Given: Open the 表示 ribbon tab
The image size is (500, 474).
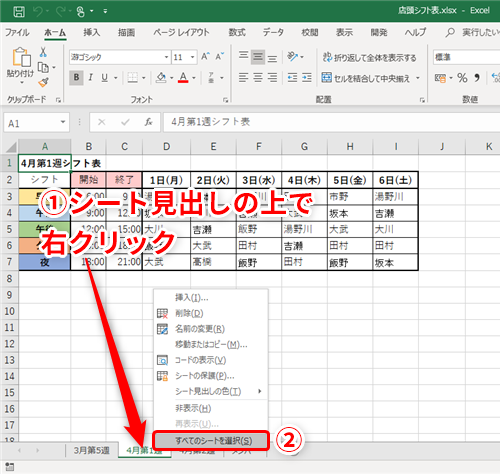Looking at the screenshot, I should pos(344,32).
